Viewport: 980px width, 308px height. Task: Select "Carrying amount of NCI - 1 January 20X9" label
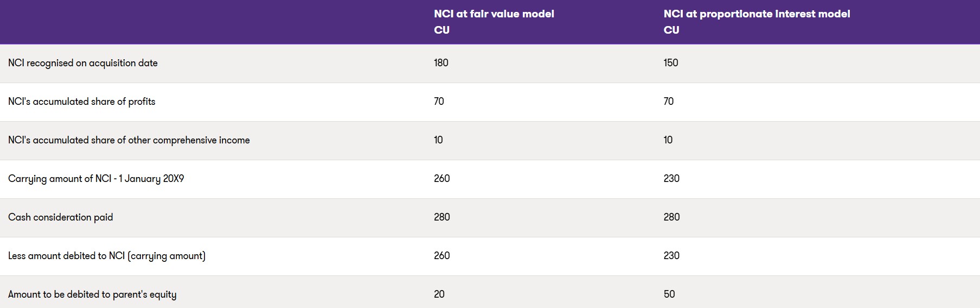pyautogui.click(x=96, y=179)
